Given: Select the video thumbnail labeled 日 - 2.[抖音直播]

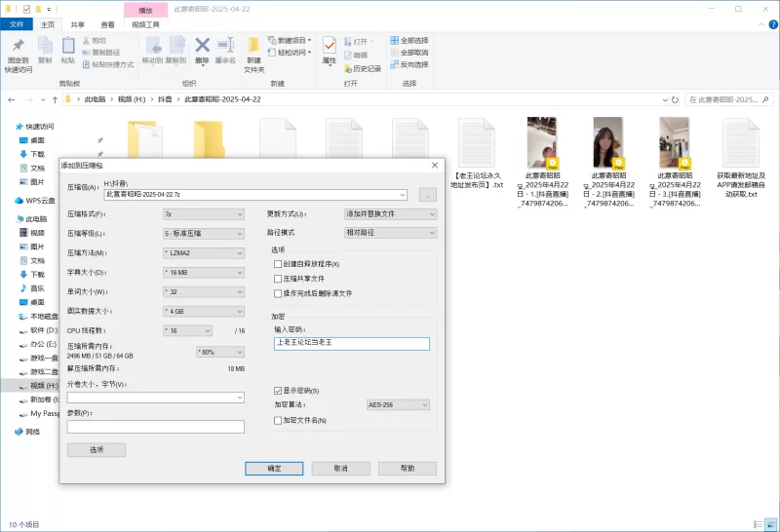Looking at the screenshot, I should pyautogui.click(x=608, y=163).
